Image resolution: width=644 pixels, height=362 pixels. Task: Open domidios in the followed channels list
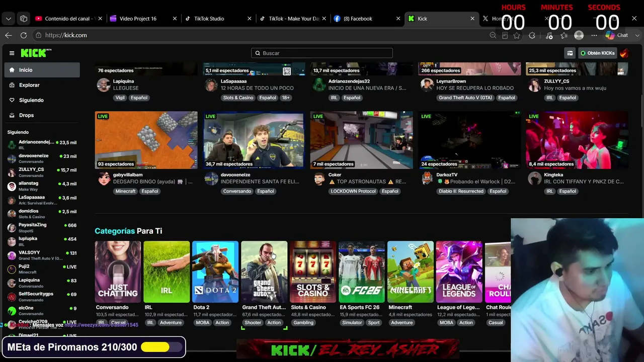42,214
